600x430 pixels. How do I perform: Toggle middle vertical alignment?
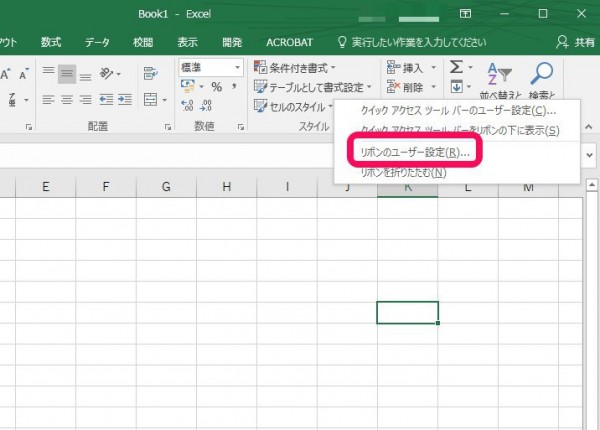pos(67,73)
